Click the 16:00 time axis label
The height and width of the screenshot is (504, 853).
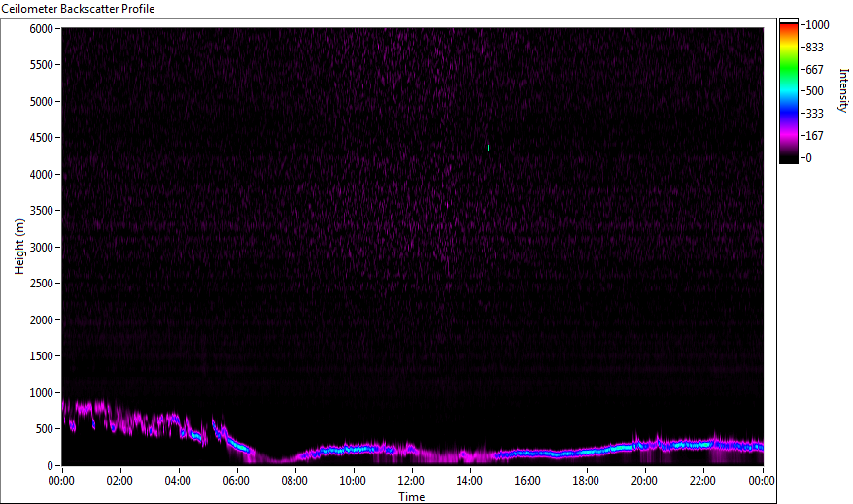coord(528,481)
